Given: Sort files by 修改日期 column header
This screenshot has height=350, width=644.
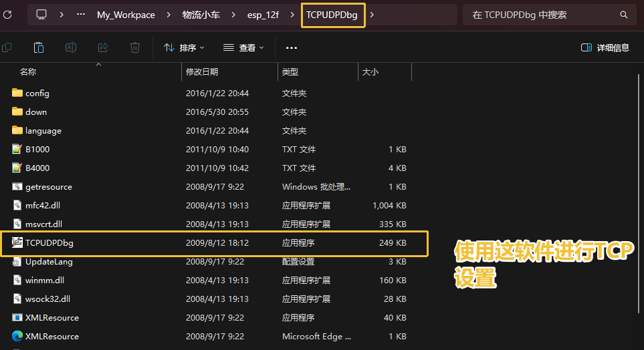Looking at the screenshot, I should pos(202,71).
